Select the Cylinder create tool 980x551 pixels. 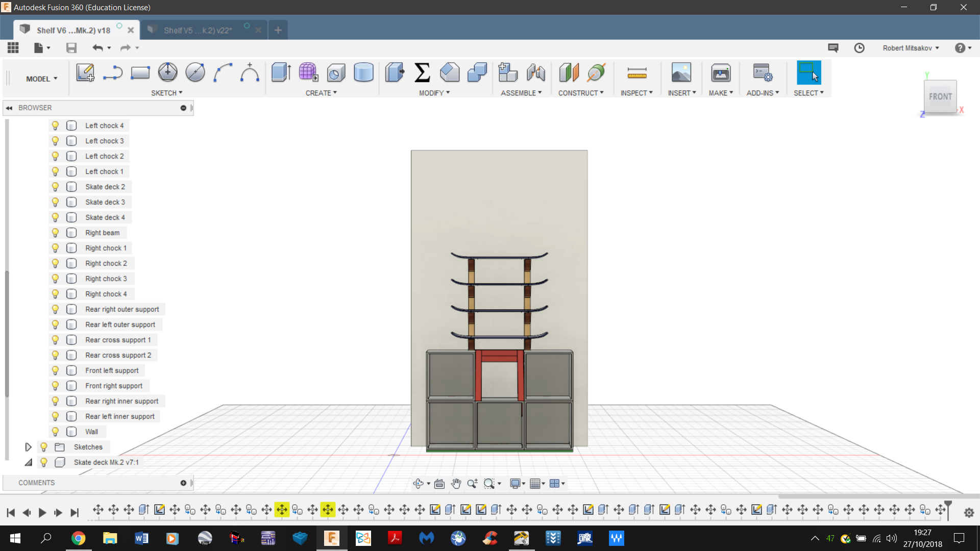[x=363, y=72]
